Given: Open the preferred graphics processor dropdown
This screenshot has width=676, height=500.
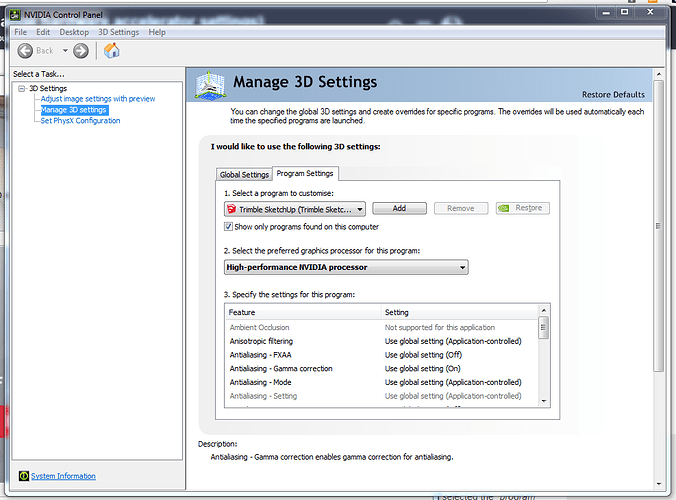Looking at the screenshot, I should (x=346, y=267).
